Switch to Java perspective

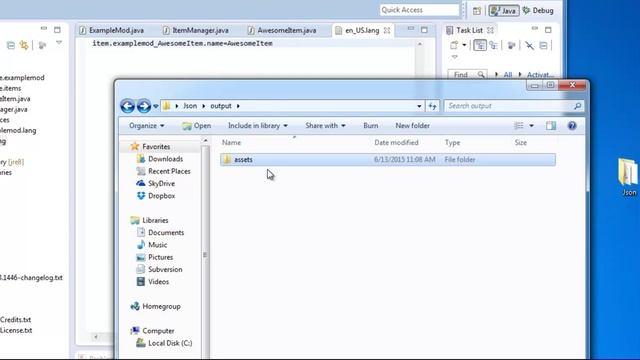point(504,11)
